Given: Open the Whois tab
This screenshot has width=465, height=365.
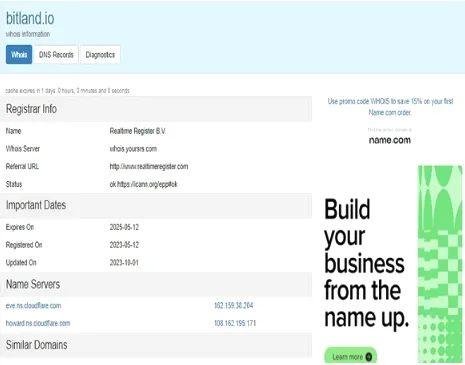Looking at the screenshot, I should coord(19,54).
